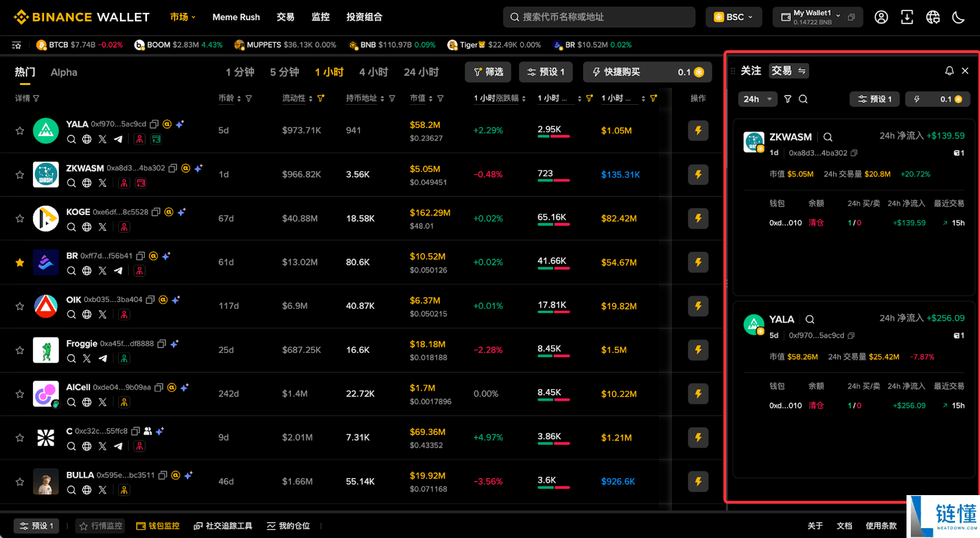Unfavorite BR via its yellow star
Image resolution: width=980 pixels, height=538 pixels.
tap(20, 262)
